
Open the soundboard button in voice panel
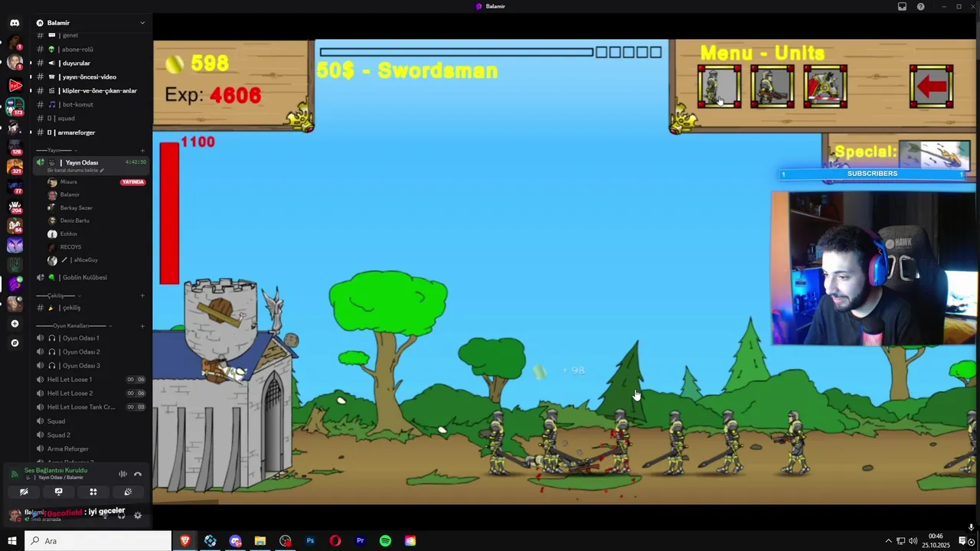[x=128, y=492]
